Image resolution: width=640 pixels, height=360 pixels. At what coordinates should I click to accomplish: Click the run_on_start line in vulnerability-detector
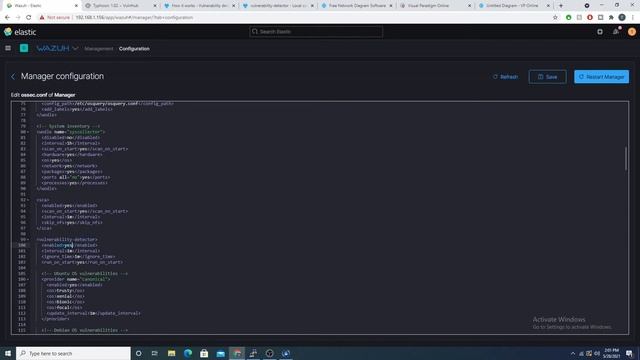[x=82, y=262]
